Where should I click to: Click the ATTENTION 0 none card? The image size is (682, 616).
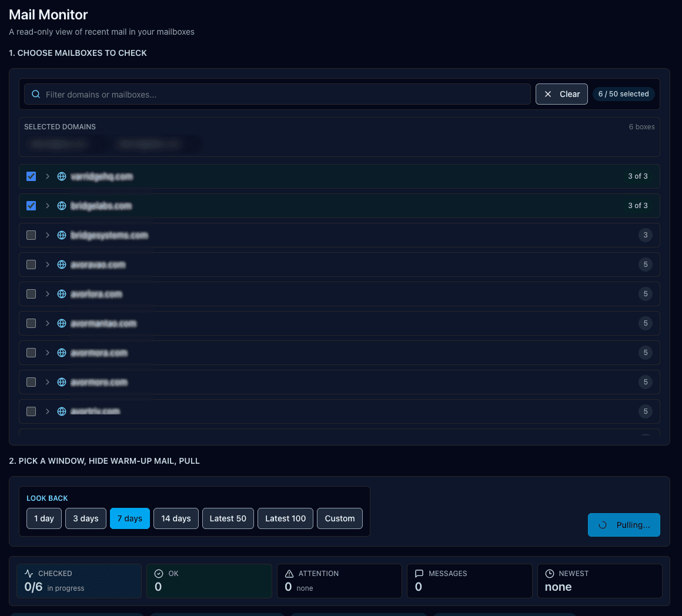339,581
